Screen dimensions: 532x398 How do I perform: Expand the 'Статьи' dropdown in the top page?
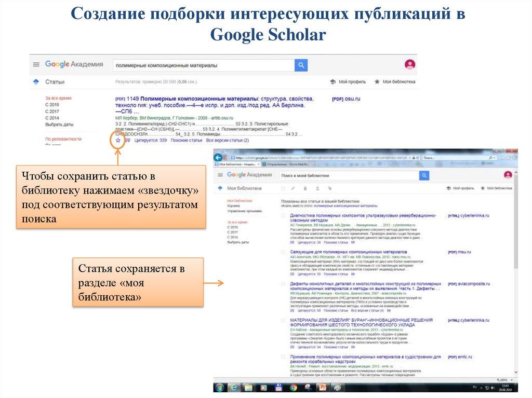(x=36, y=82)
